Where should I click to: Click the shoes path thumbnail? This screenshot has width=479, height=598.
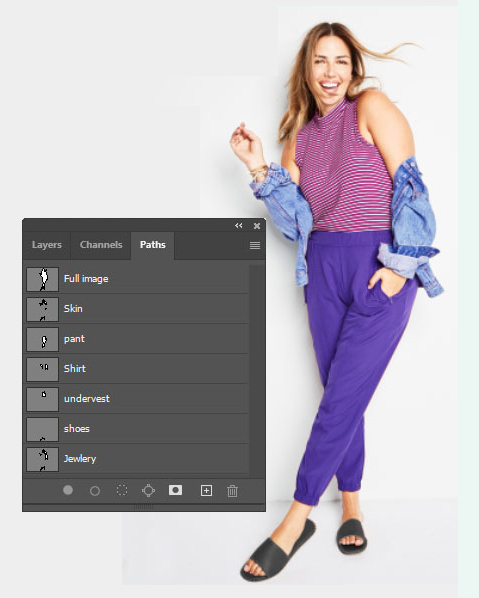pos(43,429)
